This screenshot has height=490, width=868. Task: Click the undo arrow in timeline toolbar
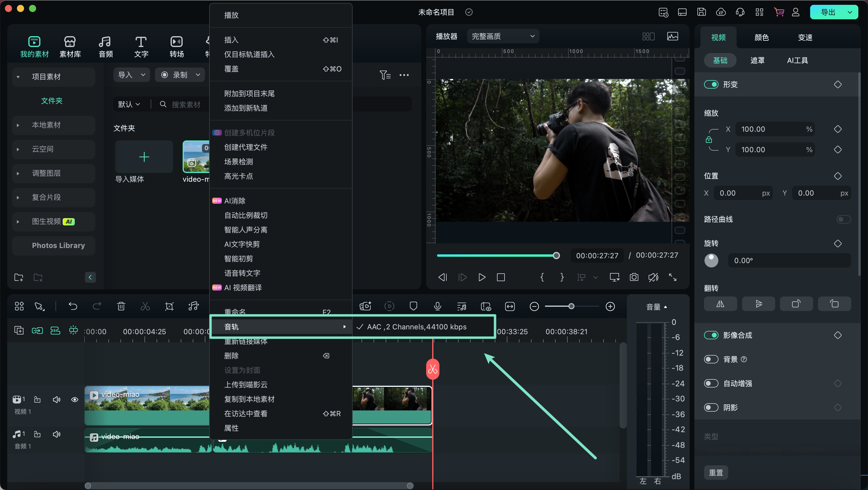(73, 306)
